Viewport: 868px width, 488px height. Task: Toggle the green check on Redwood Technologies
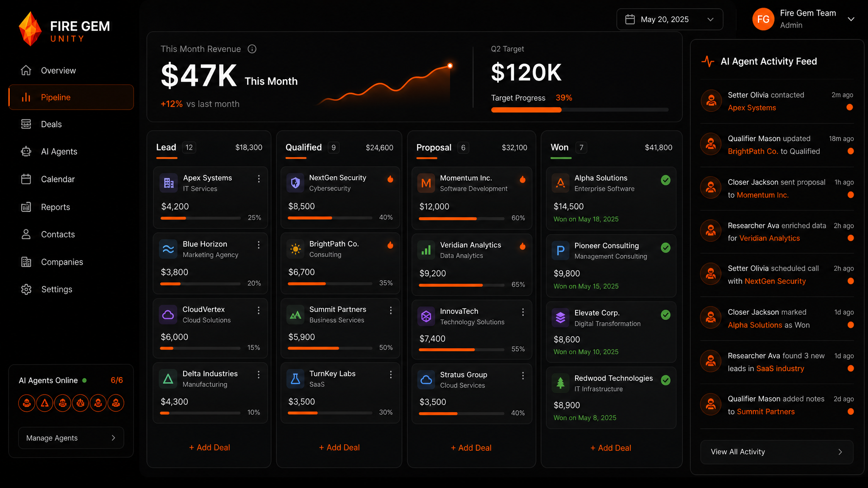point(666,380)
